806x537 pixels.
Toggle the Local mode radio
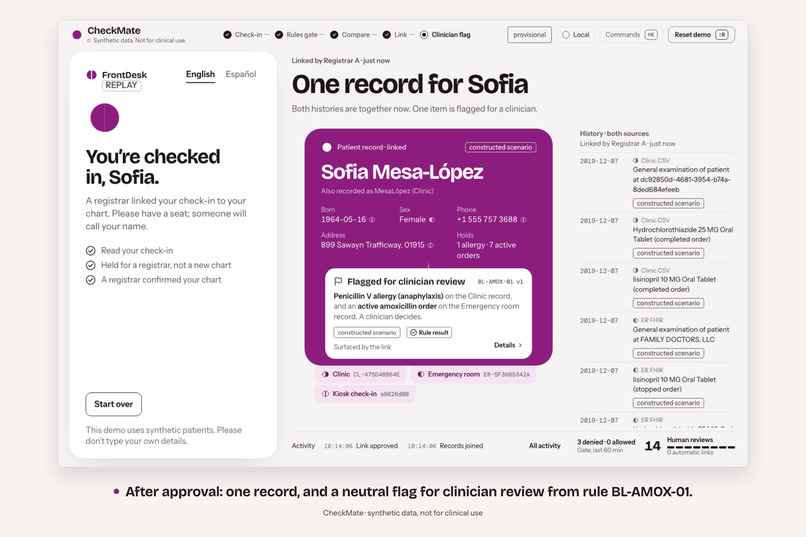[566, 34]
